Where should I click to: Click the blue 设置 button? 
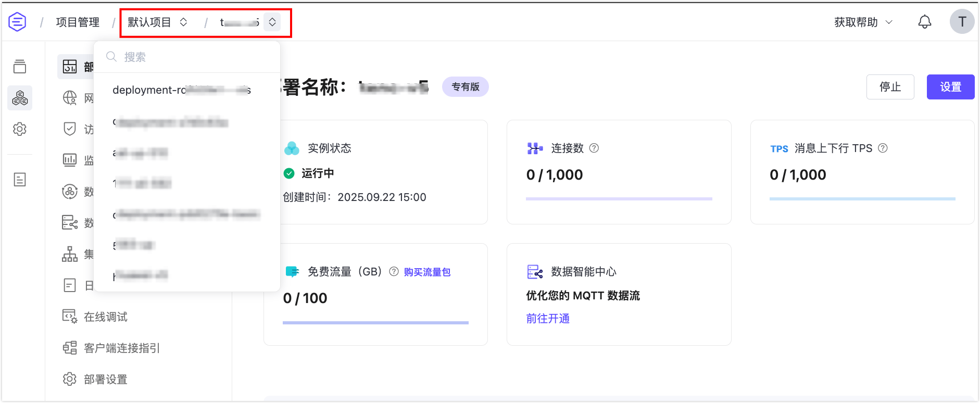950,87
